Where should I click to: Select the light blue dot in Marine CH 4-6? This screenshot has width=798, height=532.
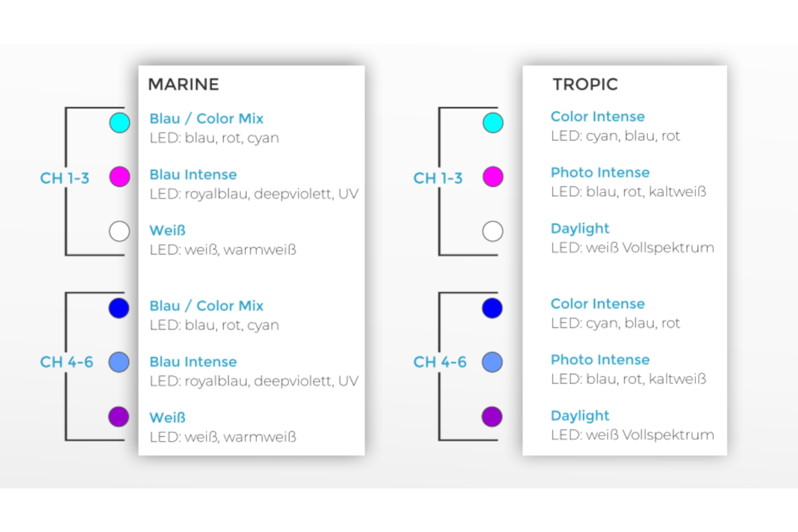(x=119, y=362)
